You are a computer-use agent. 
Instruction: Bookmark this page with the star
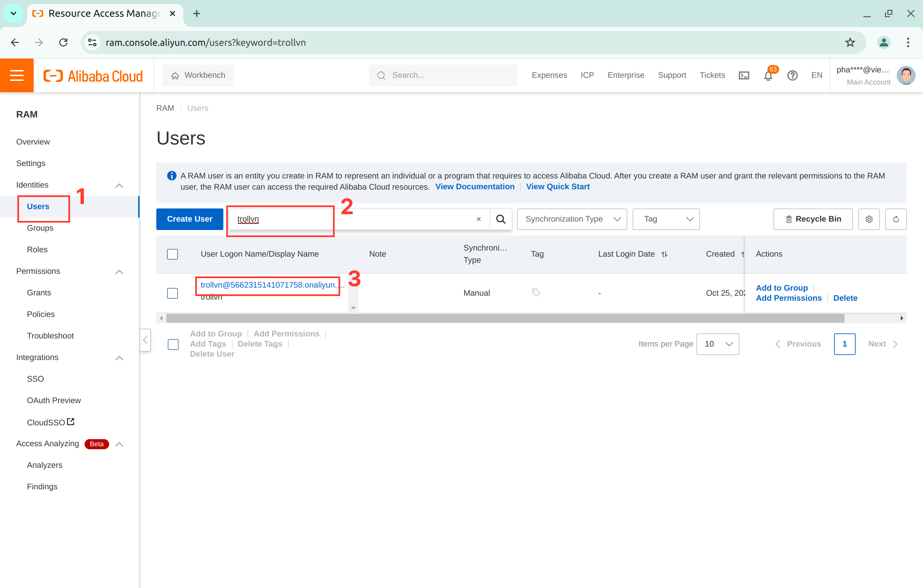point(850,42)
